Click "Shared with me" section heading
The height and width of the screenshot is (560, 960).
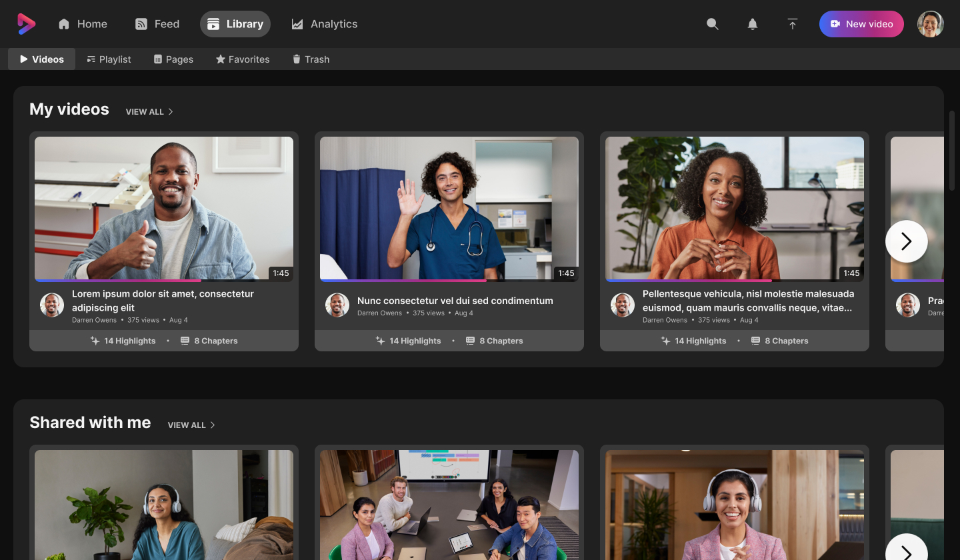pyautogui.click(x=90, y=423)
